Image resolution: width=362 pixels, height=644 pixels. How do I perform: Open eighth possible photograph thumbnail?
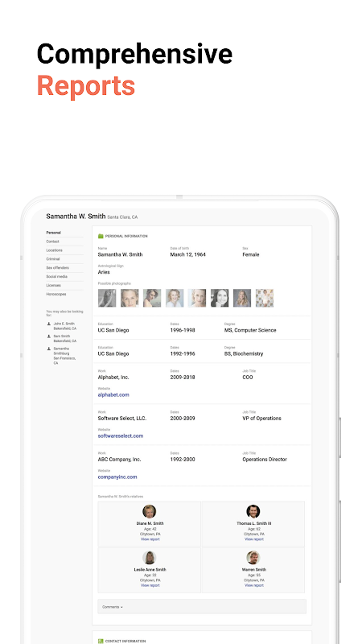point(265,298)
